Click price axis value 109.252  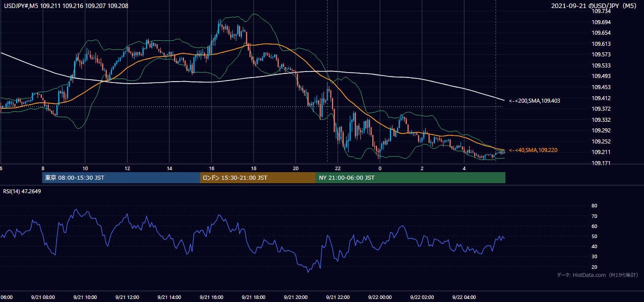coord(601,141)
